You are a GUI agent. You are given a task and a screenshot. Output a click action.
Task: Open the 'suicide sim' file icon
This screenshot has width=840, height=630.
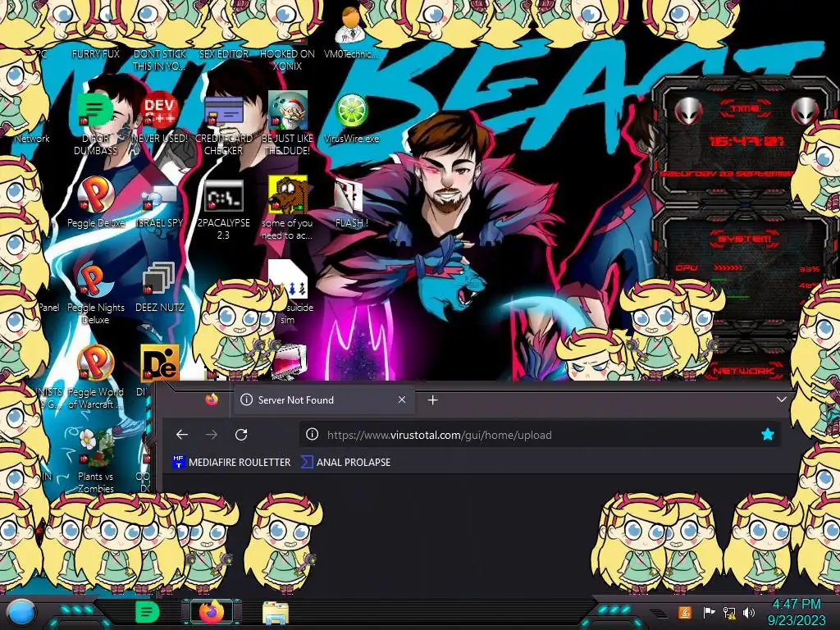pos(288,281)
